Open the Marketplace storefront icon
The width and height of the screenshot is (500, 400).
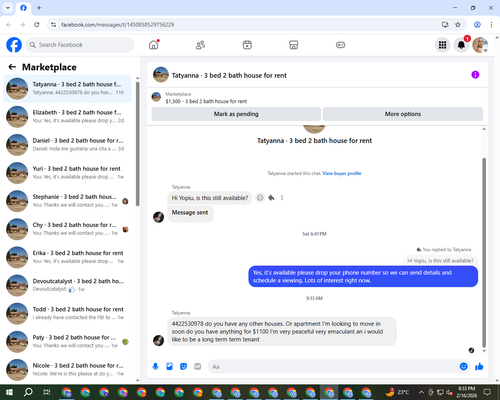coord(294,45)
